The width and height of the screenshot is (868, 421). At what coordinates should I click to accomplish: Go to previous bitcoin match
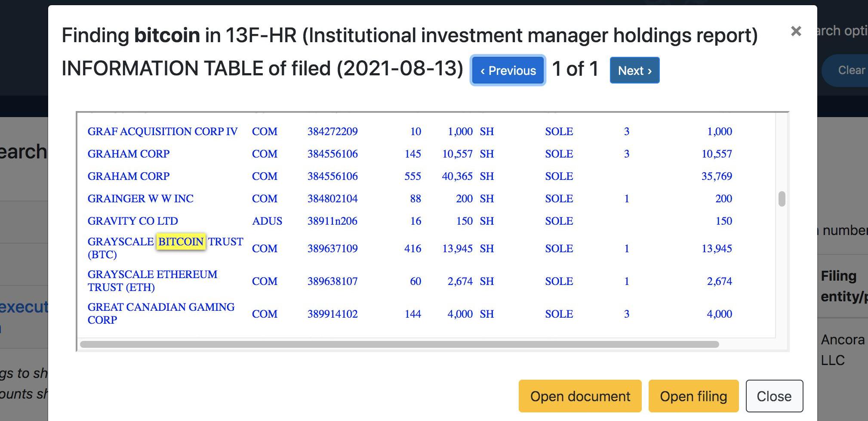click(x=508, y=70)
